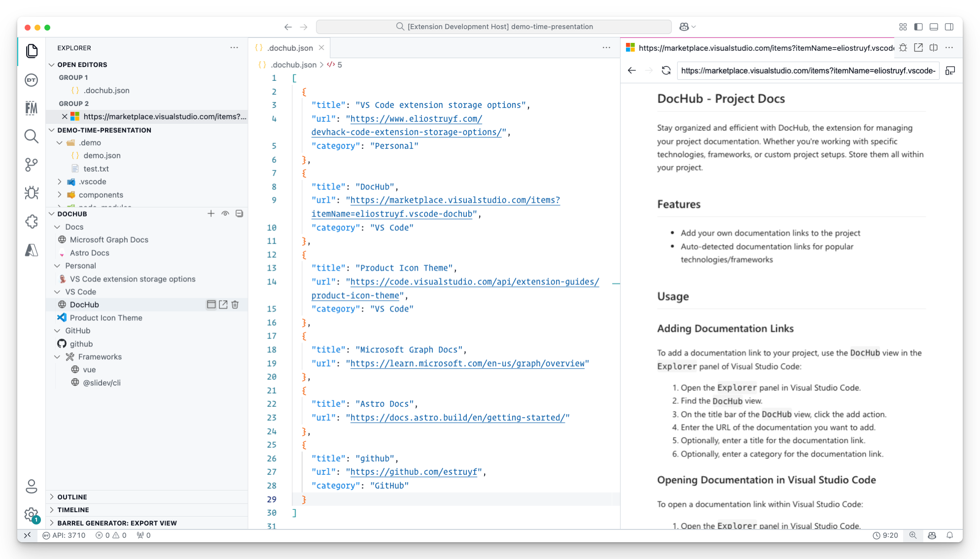Open editor group one more actions
Screen dimensions: 980x559
click(x=606, y=48)
